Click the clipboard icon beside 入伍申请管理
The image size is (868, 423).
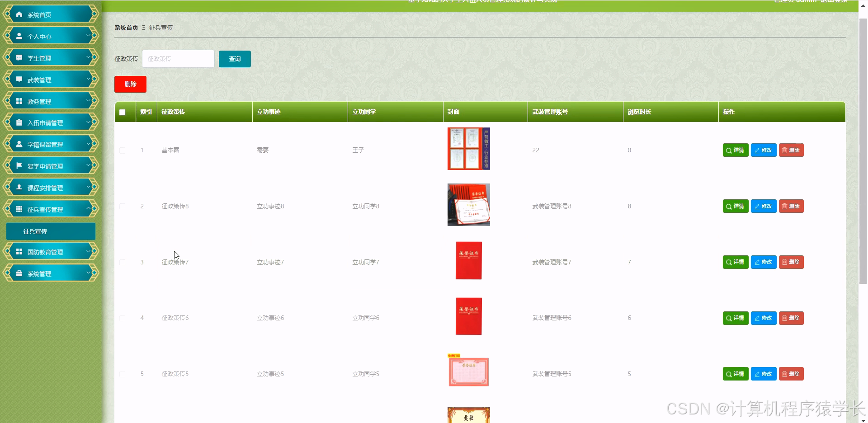(19, 122)
